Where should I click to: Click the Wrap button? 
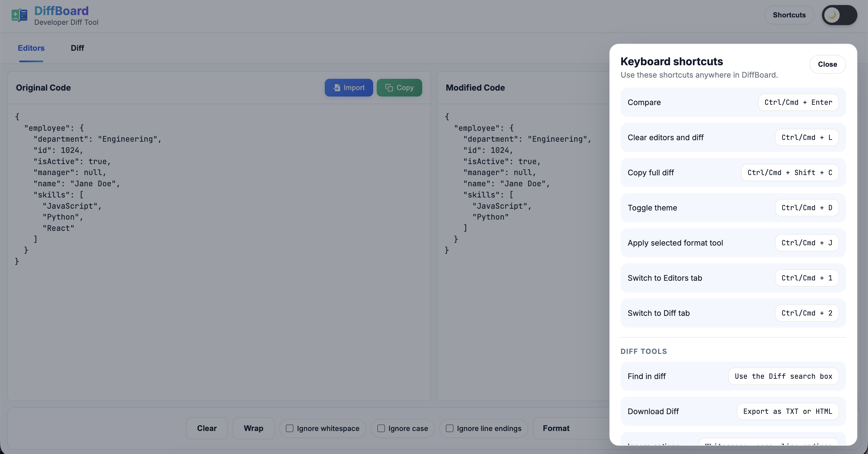[253, 428]
